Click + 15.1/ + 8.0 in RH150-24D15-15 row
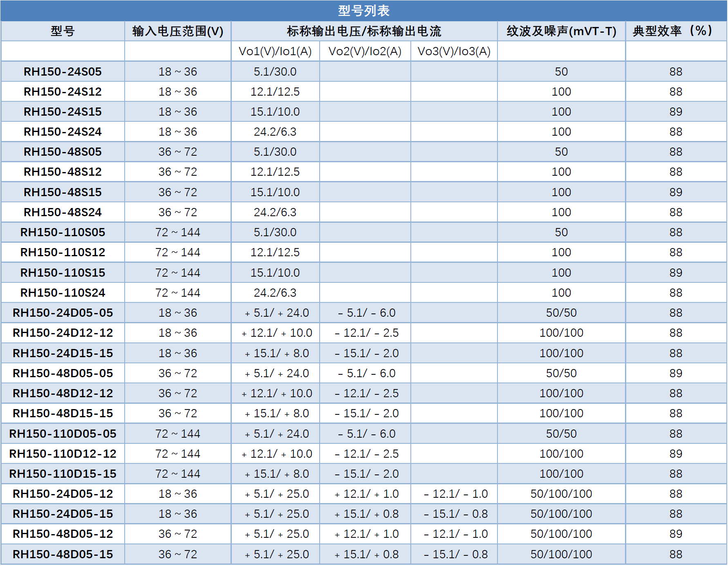728x566 pixels. point(277,353)
